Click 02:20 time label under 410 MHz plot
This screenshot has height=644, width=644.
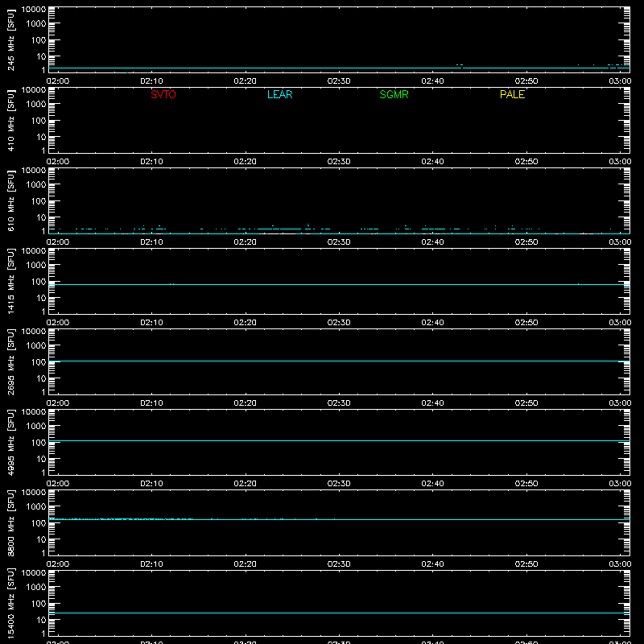(x=246, y=162)
